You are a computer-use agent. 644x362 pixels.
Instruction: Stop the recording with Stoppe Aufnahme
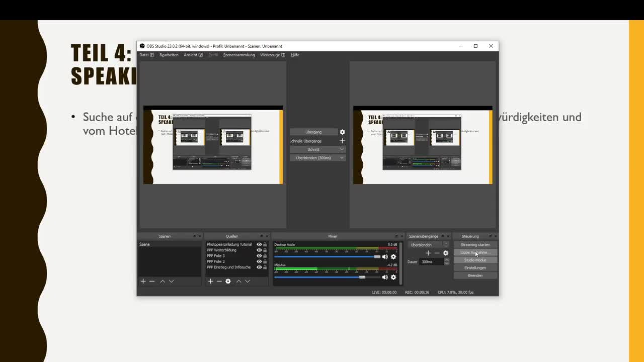475,252
